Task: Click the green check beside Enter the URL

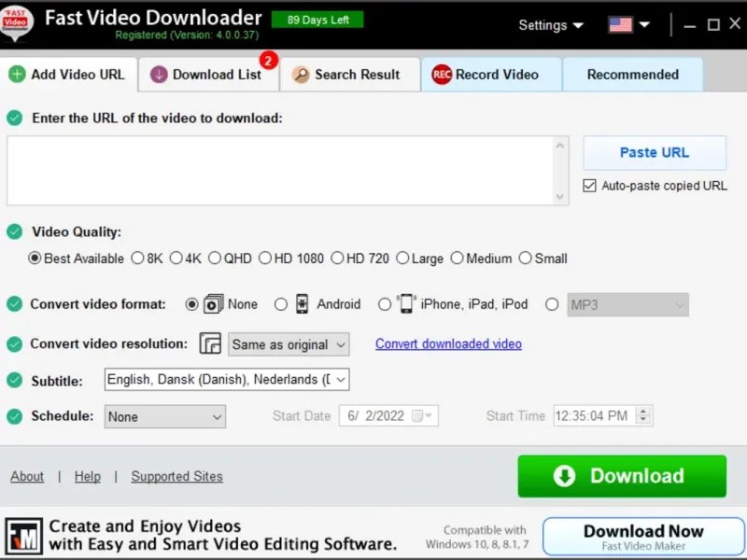Action: [15, 119]
